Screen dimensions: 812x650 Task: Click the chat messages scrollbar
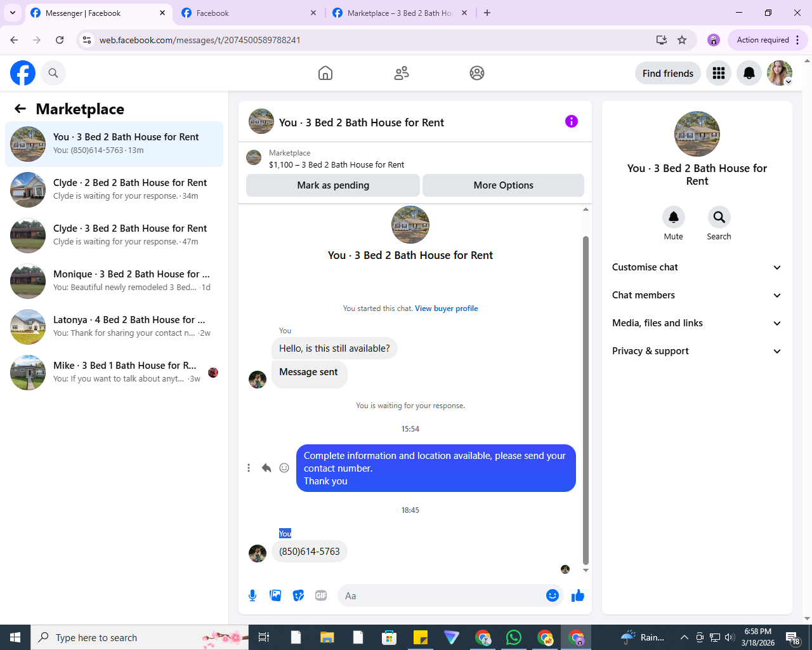(x=586, y=400)
